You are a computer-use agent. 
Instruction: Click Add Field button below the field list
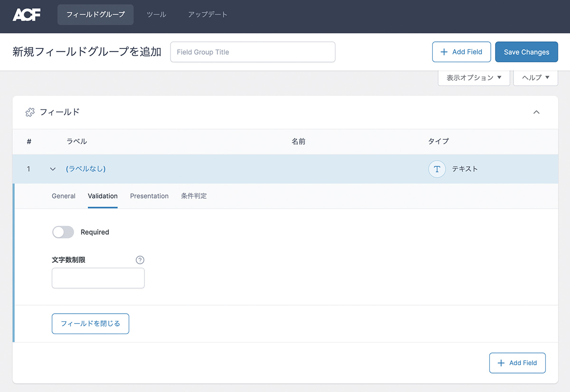(x=517, y=363)
